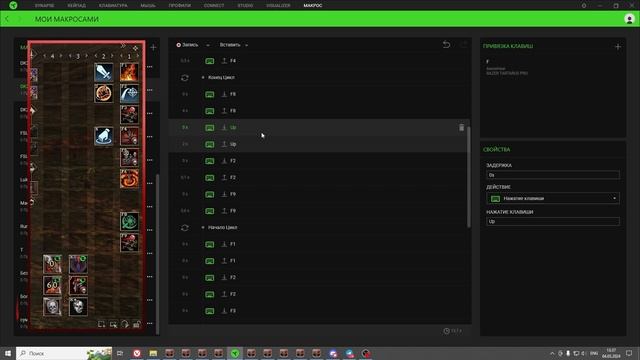Select green swirl skill icon in overlay
Screen dimensions: 640x360
click(129, 221)
